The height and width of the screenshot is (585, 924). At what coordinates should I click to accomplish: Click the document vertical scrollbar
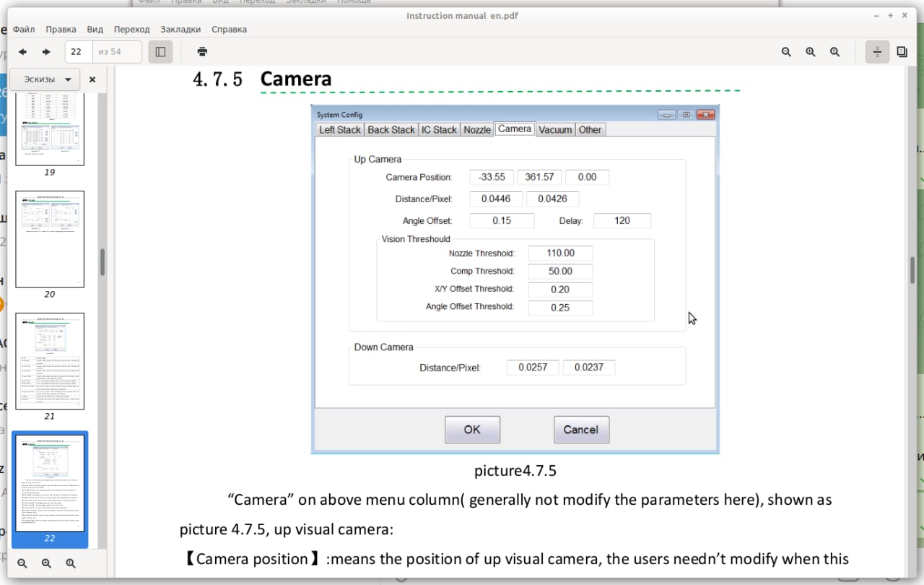pyautogui.click(x=912, y=271)
